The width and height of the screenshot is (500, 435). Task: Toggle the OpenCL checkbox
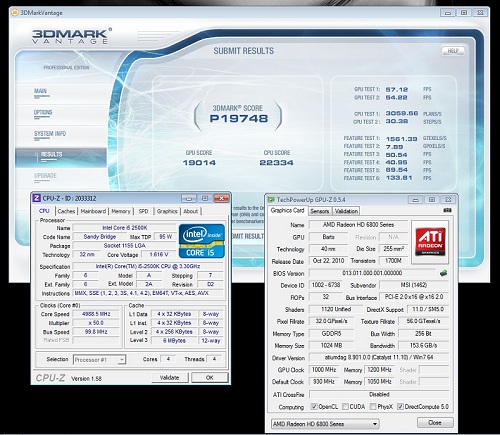point(313,407)
